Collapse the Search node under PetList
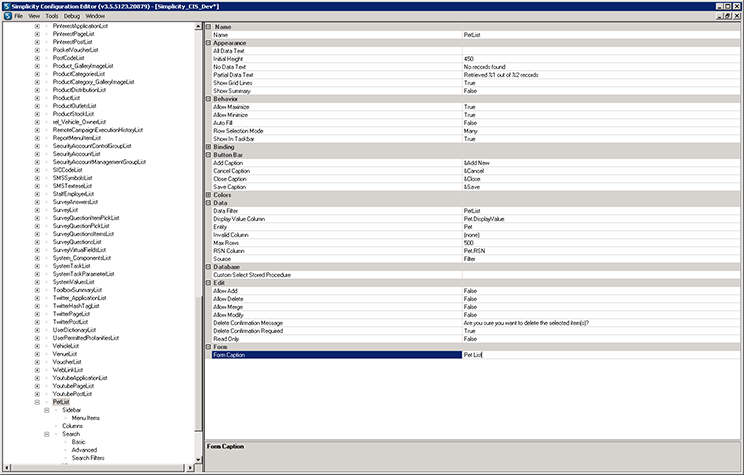The height and width of the screenshot is (475, 744). 46,434
